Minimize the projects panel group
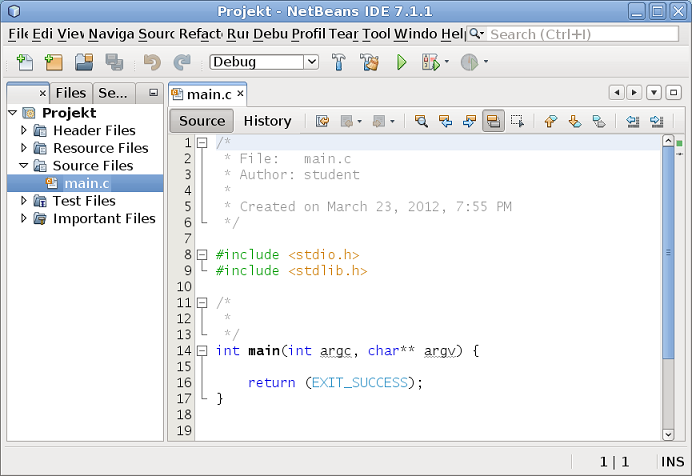The width and height of the screenshot is (692, 476). point(153,93)
